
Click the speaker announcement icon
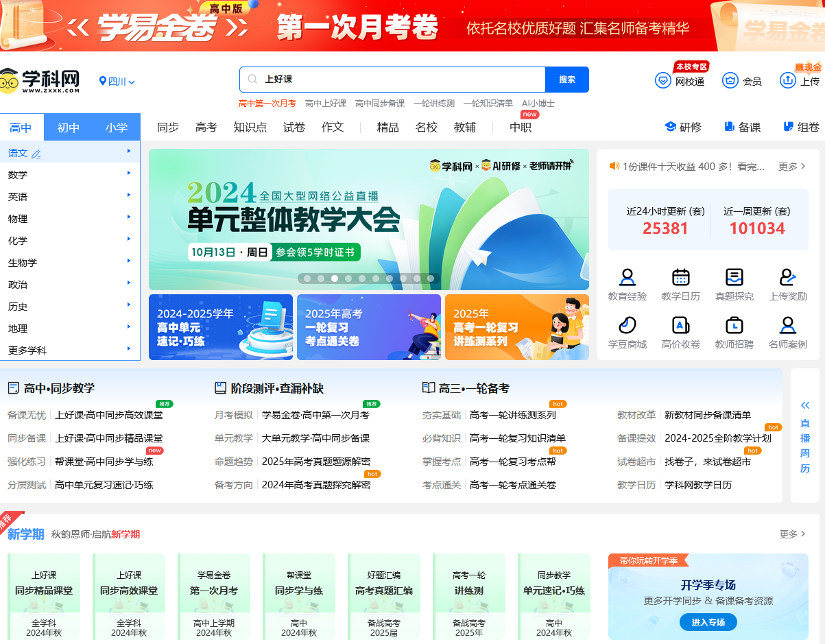(x=614, y=166)
